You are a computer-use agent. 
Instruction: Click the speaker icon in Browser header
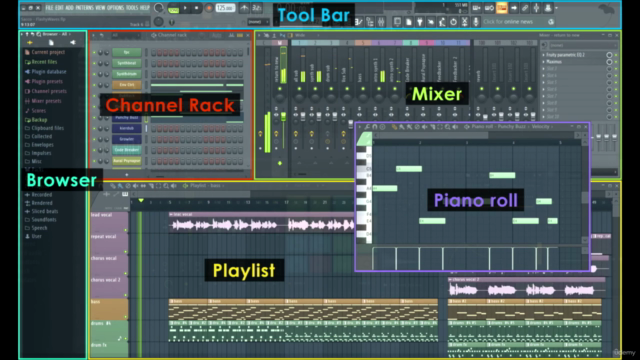[72, 42]
